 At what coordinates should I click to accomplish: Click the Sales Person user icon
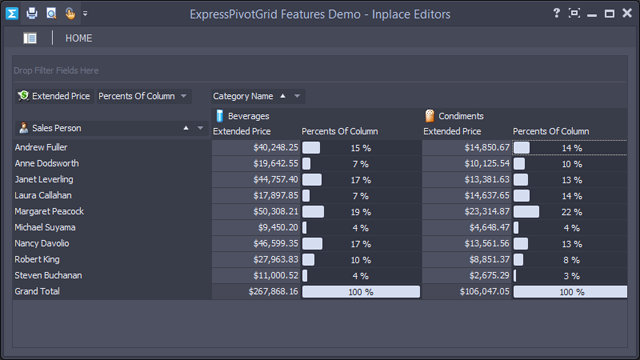coord(23,128)
